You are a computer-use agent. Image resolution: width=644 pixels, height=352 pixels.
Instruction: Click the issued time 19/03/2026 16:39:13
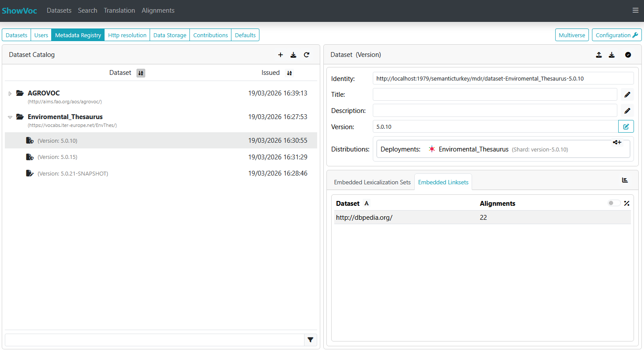pos(278,93)
